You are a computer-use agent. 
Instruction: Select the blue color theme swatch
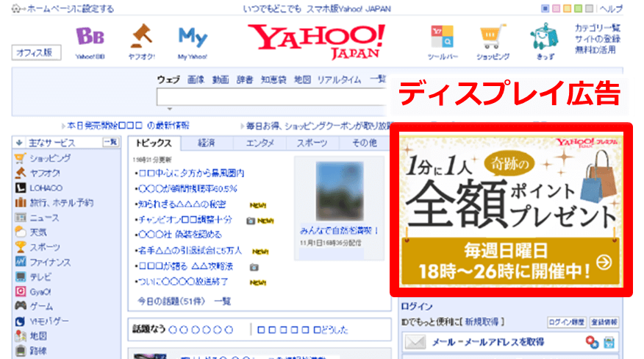(545, 8)
